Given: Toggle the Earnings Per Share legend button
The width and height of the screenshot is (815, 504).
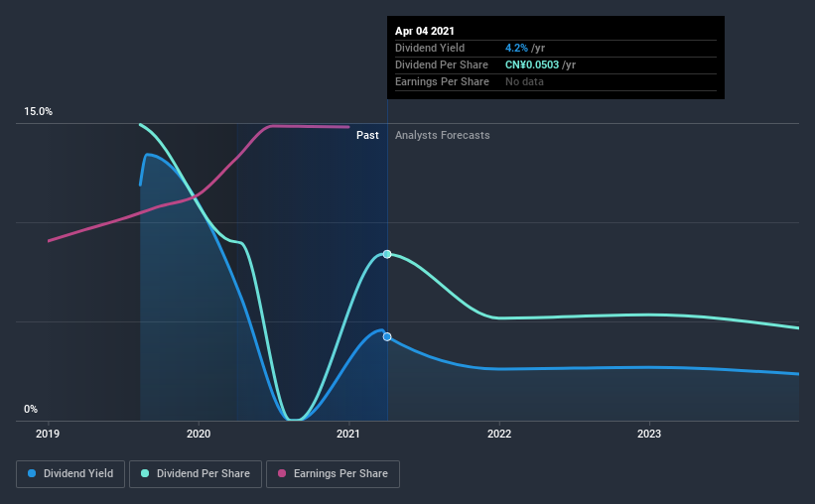Looking at the screenshot, I should pyautogui.click(x=333, y=474).
